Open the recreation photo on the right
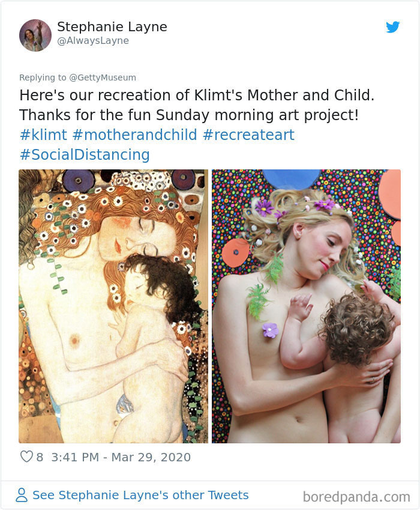The height and width of the screenshot is (510, 420). (307, 306)
